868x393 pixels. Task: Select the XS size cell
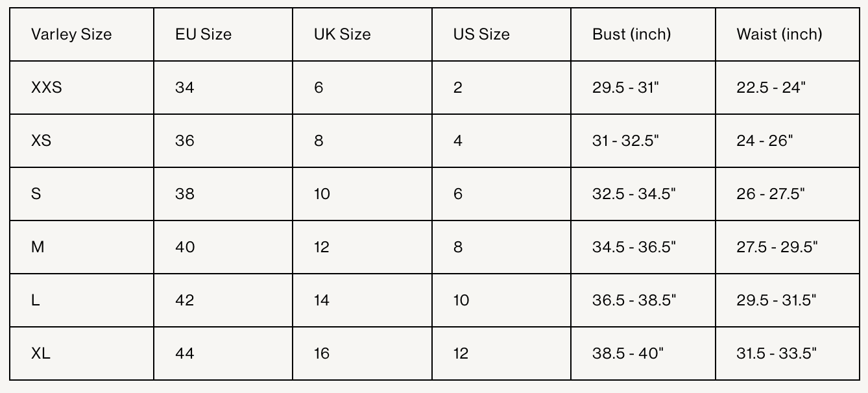41,141
